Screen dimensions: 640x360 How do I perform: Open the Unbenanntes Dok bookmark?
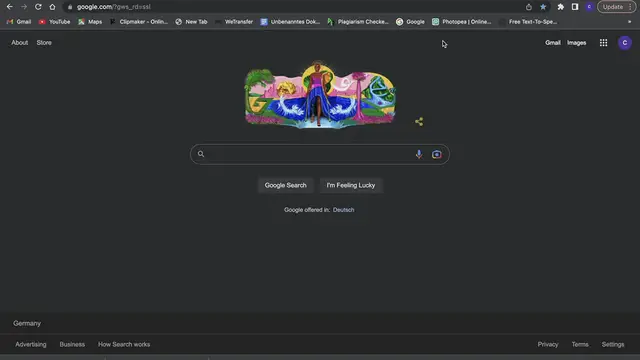(x=290, y=22)
